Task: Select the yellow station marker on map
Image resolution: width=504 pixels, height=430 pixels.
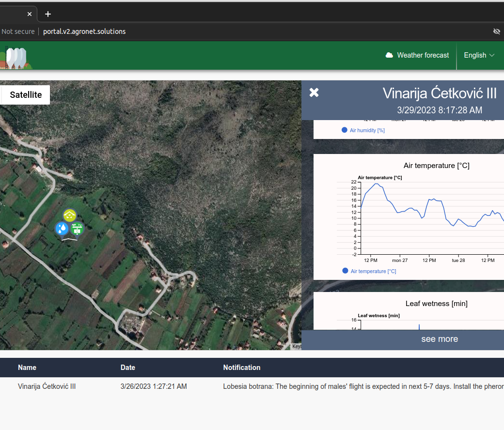Action: (70, 215)
